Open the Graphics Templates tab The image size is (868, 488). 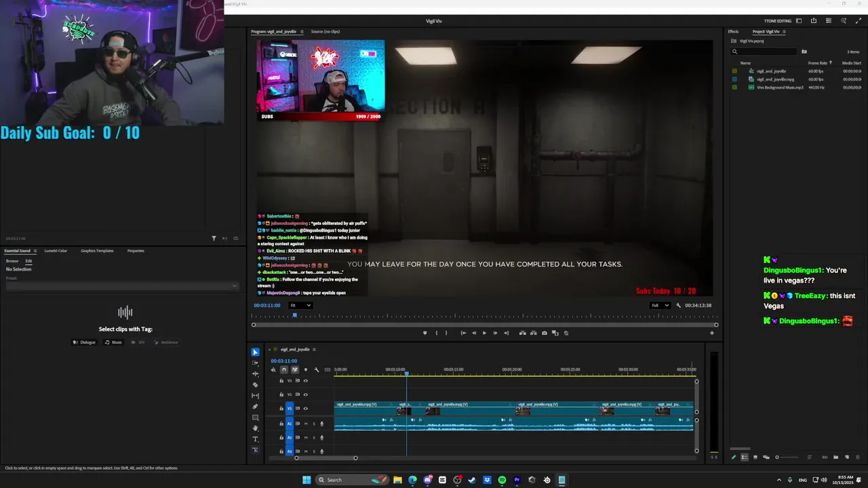coord(97,251)
